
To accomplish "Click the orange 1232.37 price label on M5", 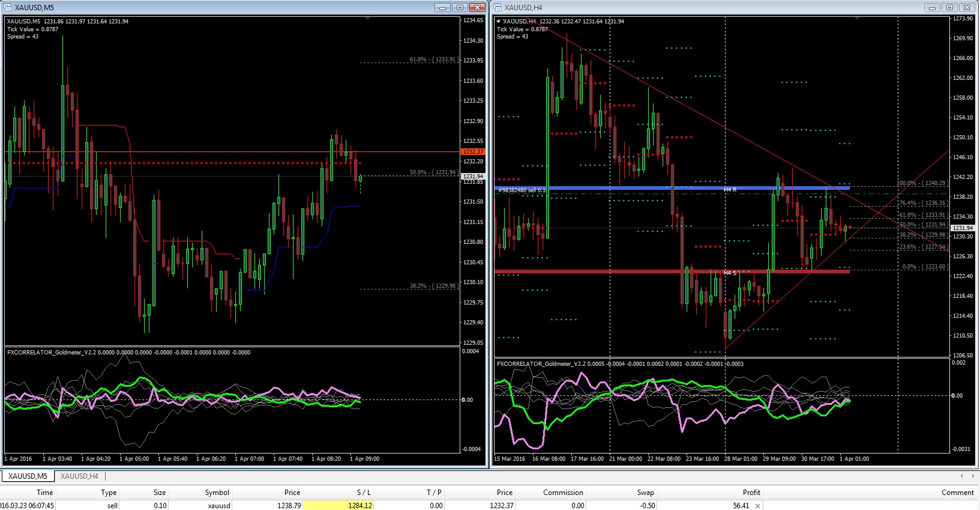I will click(472, 152).
